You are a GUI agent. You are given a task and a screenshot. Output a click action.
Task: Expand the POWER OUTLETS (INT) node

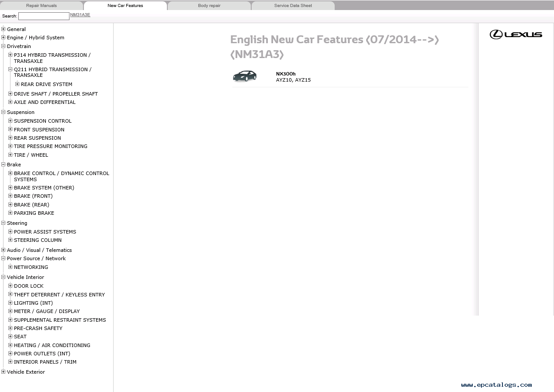click(x=10, y=354)
